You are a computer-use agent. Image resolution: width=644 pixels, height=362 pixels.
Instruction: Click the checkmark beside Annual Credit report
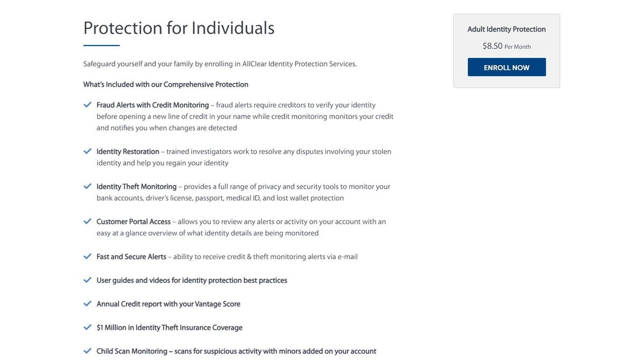[87, 304]
